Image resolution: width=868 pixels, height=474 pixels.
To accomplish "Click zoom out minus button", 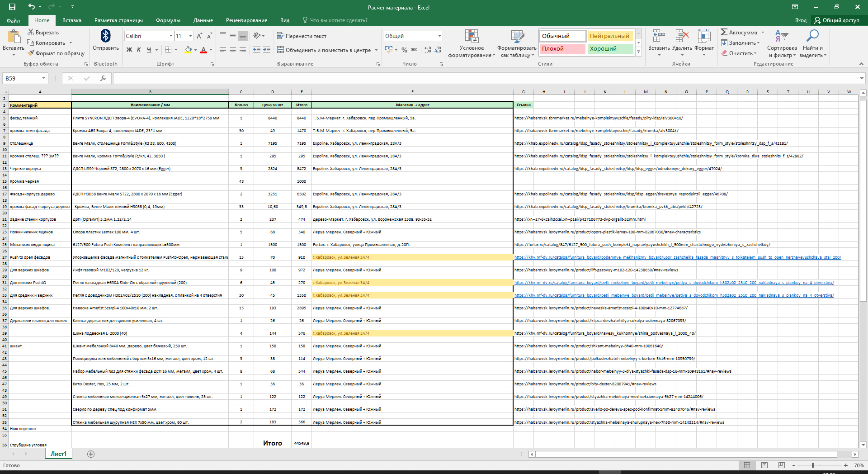I will click(793, 465).
